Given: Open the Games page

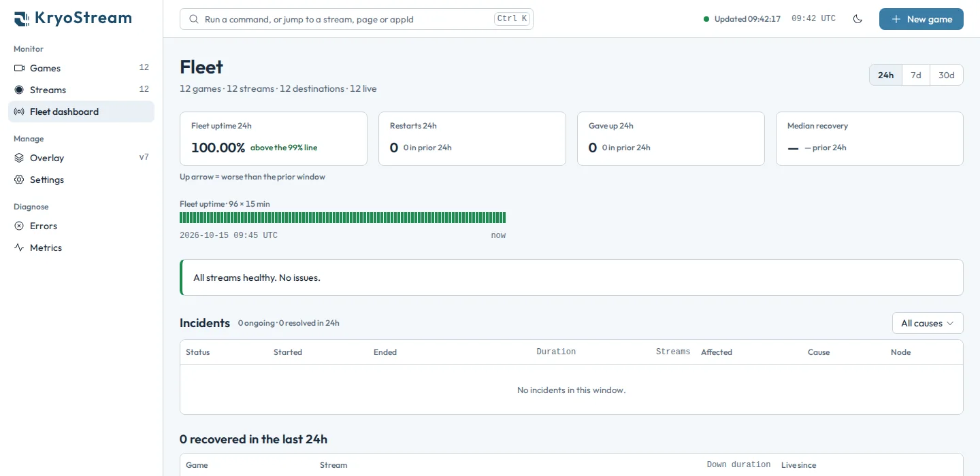Looking at the screenshot, I should tap(82, 68).
